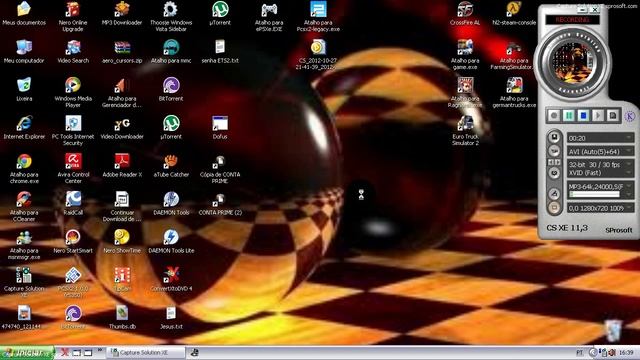Open the AVI (Auto(5)+64) format dropdown
This screenshot has height=360, width=640.
(629, 151)
